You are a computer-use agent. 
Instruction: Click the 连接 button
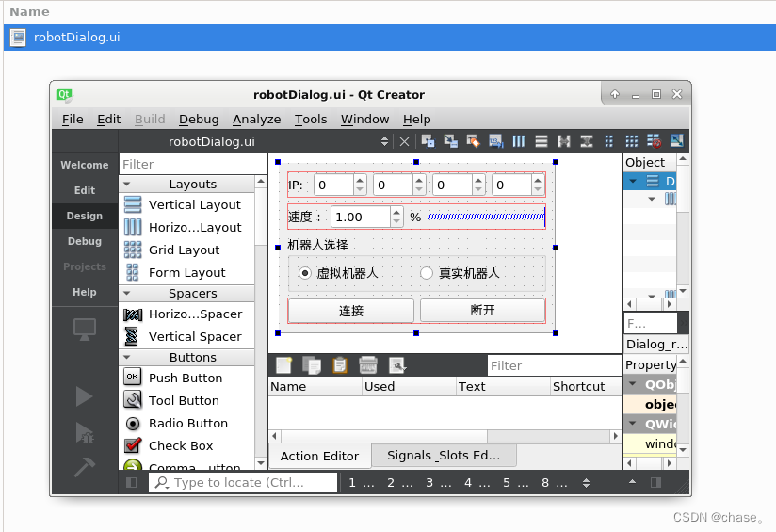351,311
